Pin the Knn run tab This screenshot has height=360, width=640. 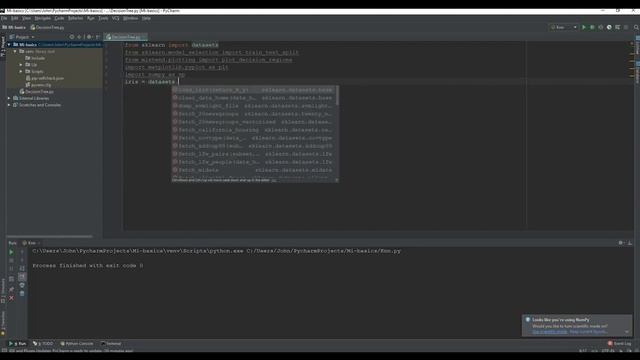(x=11, y=289)
